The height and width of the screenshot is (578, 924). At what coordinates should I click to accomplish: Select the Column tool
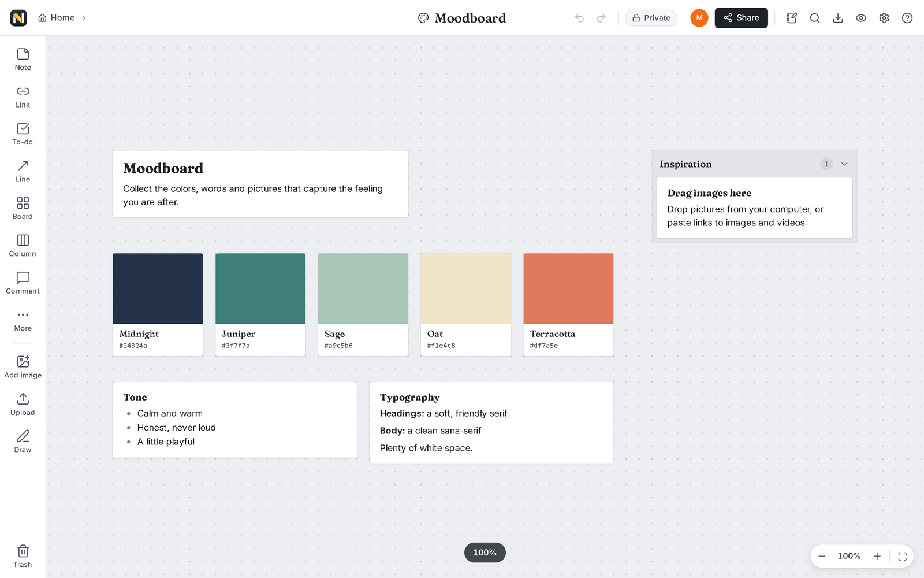(23, 246)
